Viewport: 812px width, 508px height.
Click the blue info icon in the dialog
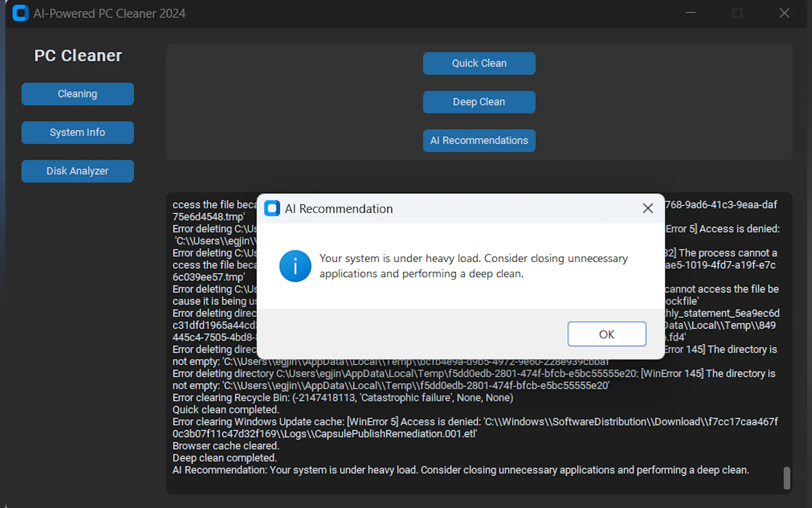pos(295,266)
